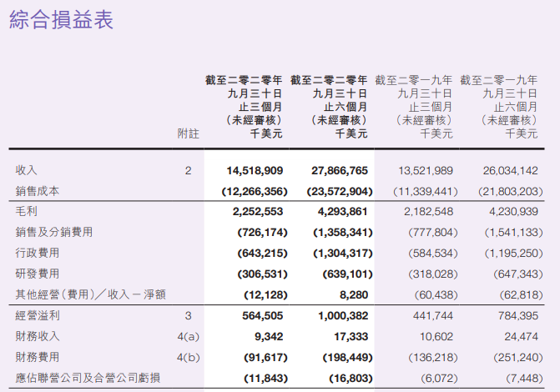
Task: Click the 銷售成本 row label
Action: coord(38,191)
